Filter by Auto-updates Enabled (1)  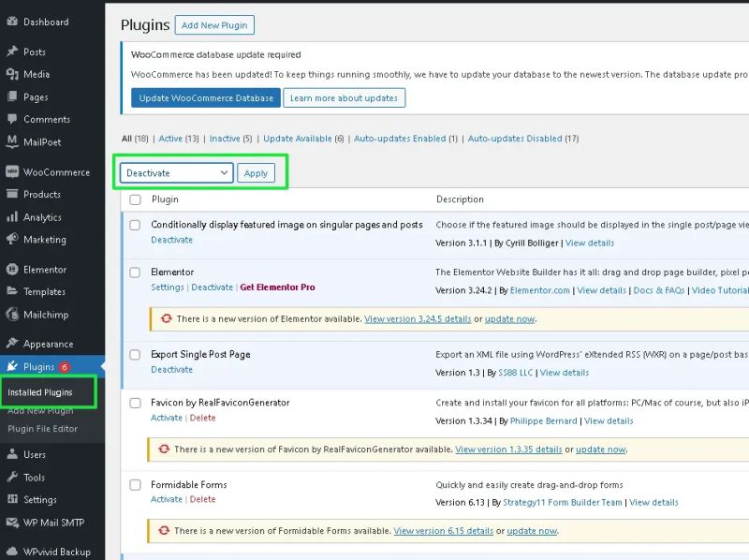click(x=405, y=139)
